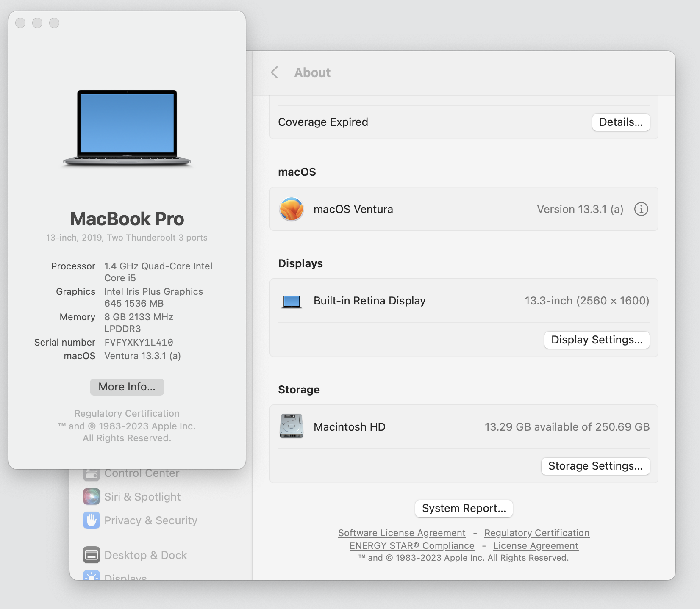Click the macOS Ventura logo icon
Screen dimensions: 700x609
[292, 209]
